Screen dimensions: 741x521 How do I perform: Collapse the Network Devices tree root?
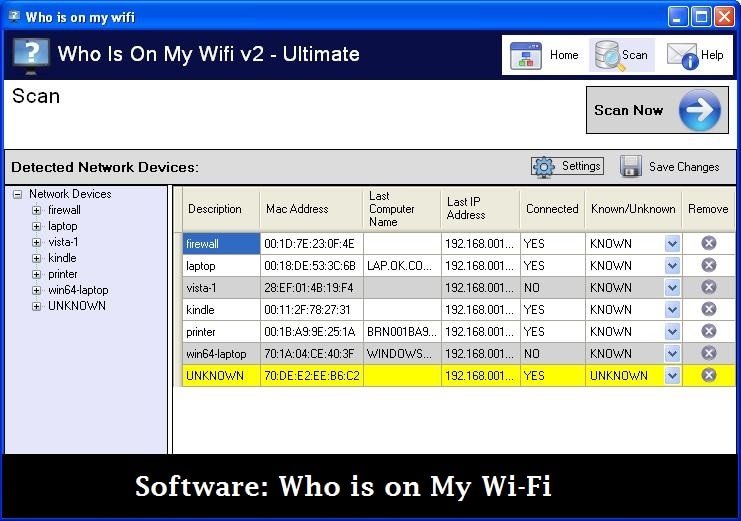[x=17, y=194]
